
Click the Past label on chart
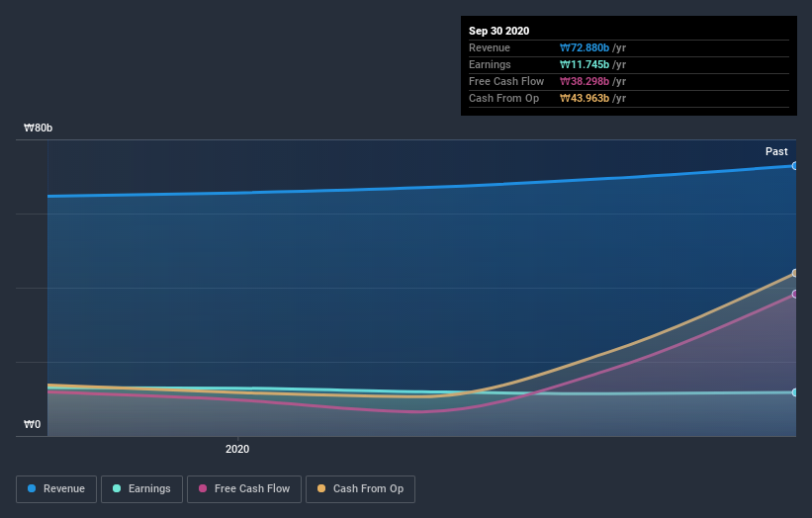(776, 151)
